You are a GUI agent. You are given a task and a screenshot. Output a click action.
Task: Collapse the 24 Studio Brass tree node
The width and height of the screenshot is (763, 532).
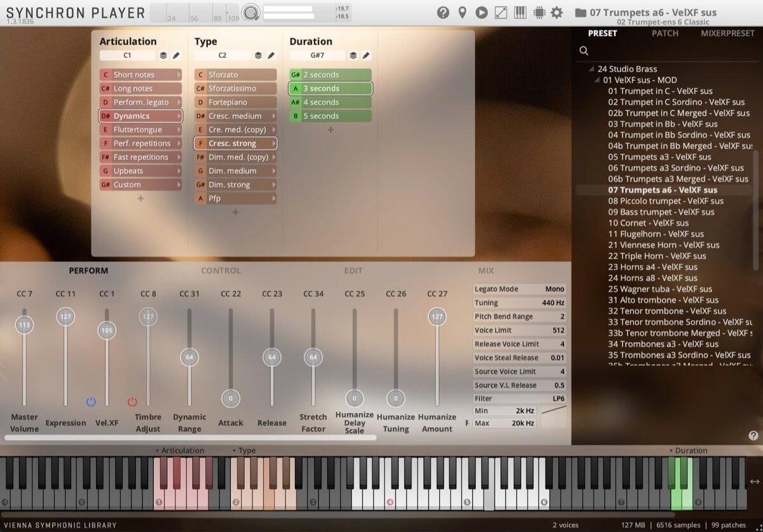click(592, 69)
